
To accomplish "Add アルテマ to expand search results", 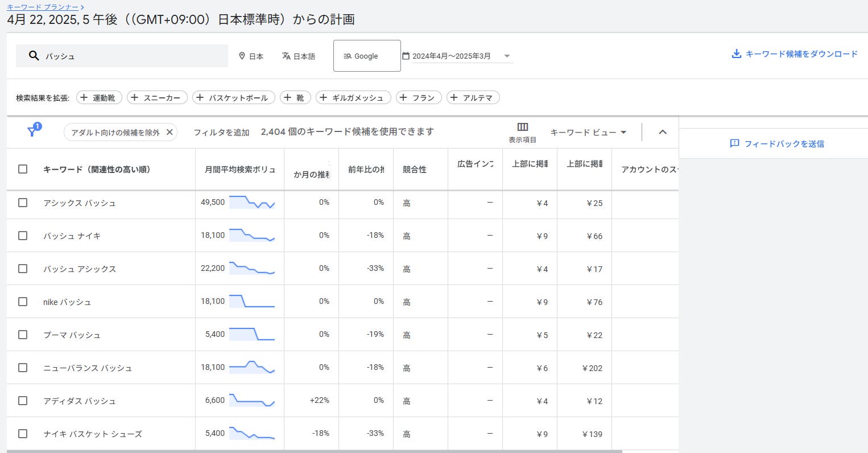I will point(473,97).
